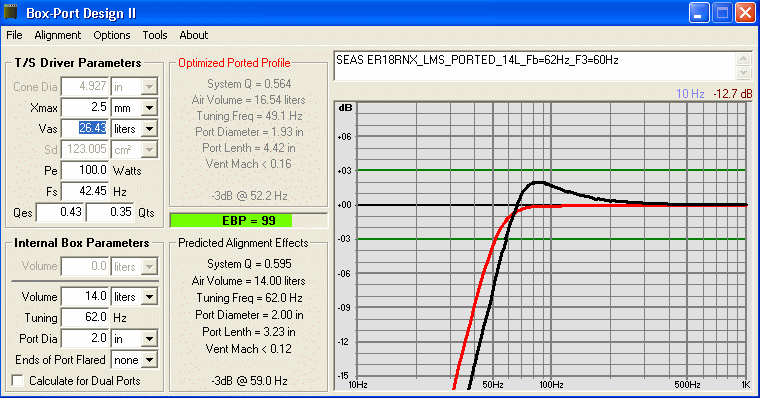The height and width of the screenshot is (398, 760).
Task: Open the Options menu
Action: coord(112,35)
